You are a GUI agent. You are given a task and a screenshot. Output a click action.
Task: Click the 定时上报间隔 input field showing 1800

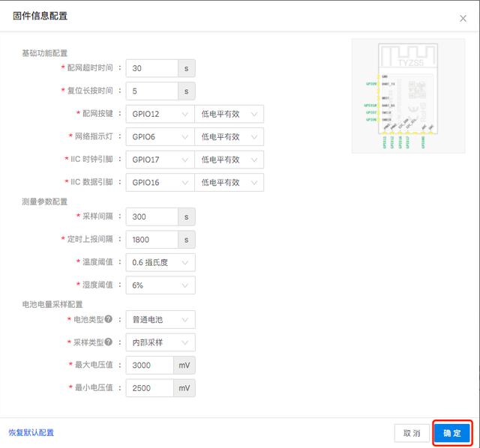tap(152, 240)
